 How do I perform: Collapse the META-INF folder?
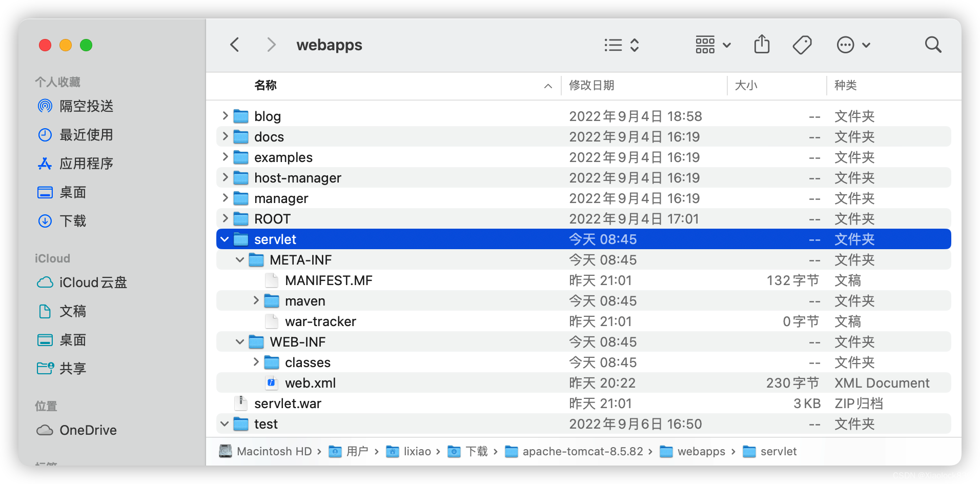point(240,260)
